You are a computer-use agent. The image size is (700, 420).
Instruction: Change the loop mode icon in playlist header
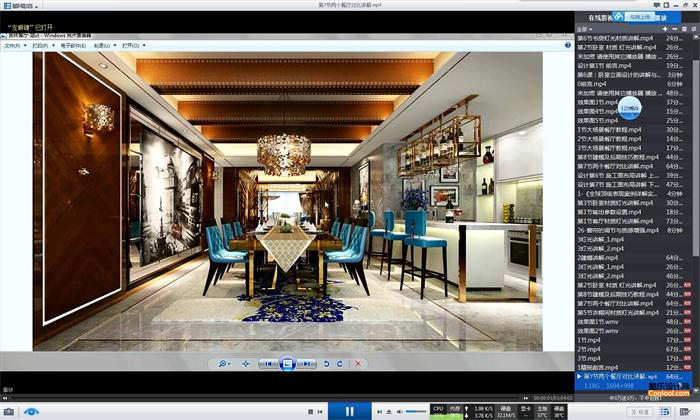coord(693,29)
